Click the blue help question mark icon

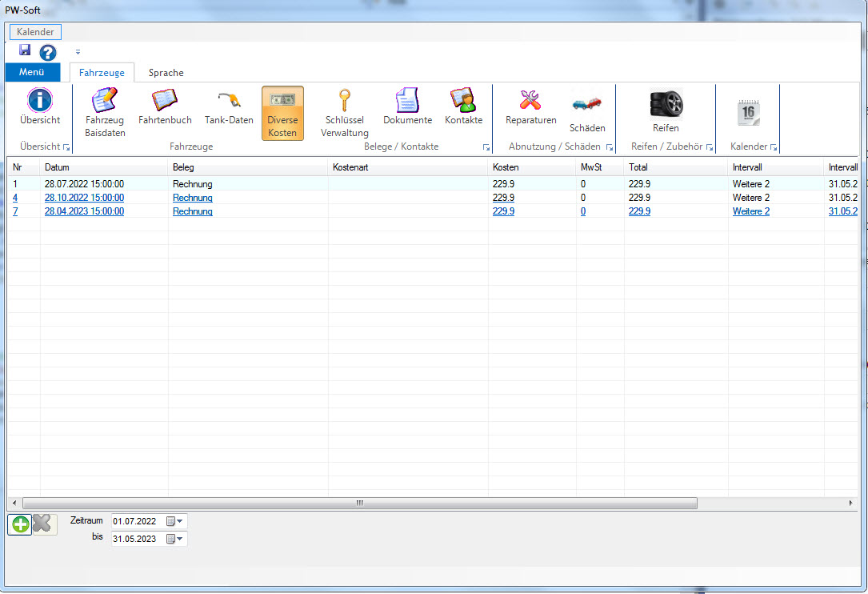pos(48,54)
